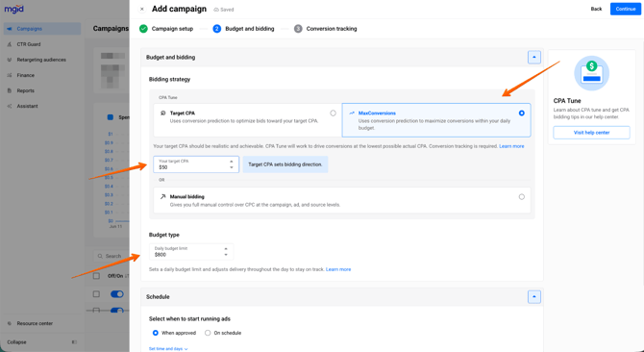The width and height of the screenshot is (644, 352).
Task: Click the green Campaign setup checkmark
Action: click(143, 29)
